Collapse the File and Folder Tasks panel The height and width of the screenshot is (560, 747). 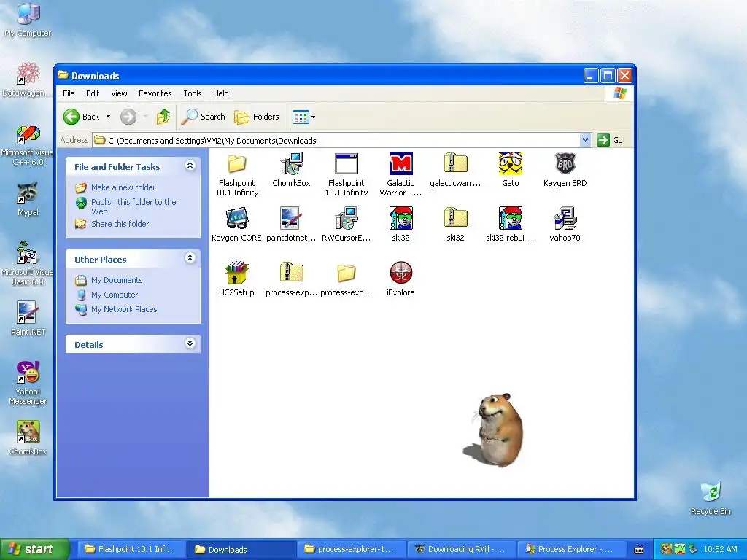tap(190, 166)
